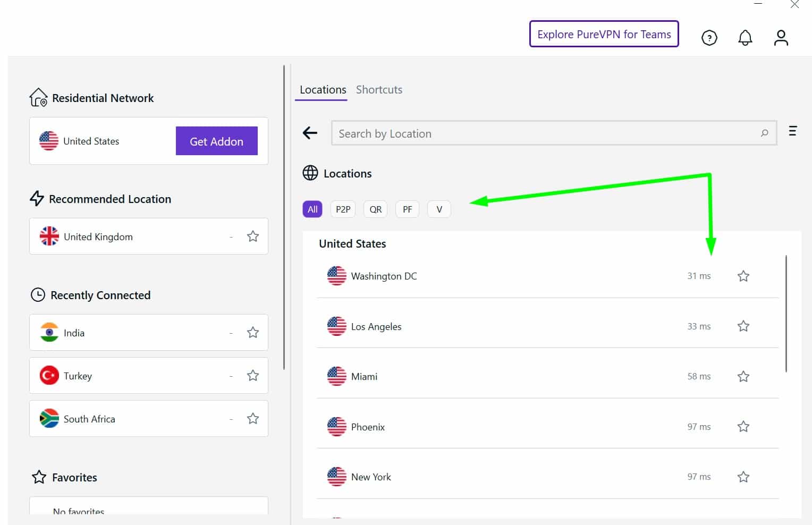Connect to recently used Turkey

tap(149, 376)
